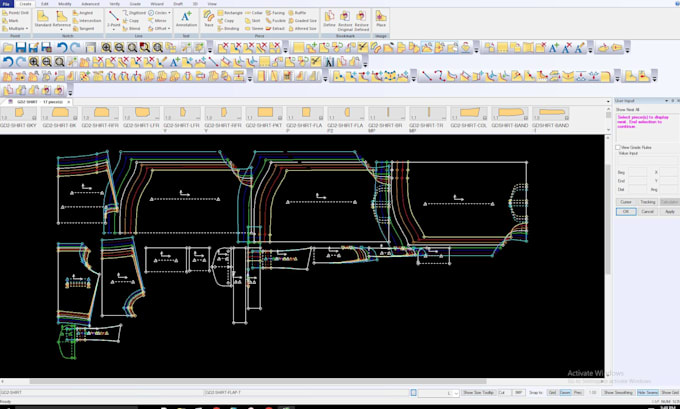Screen dimensions: 680x409
Task: Select the GD2-SHIRT-COL piece thumbnail
Action: pyautogui.click(x=467, y=114)
